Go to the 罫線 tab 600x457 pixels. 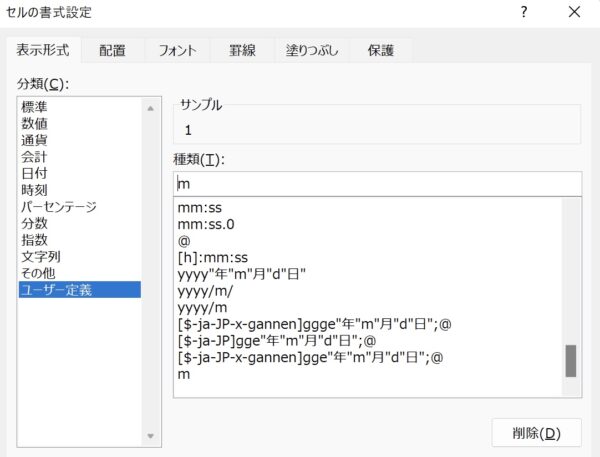click(x=242, y=50)
